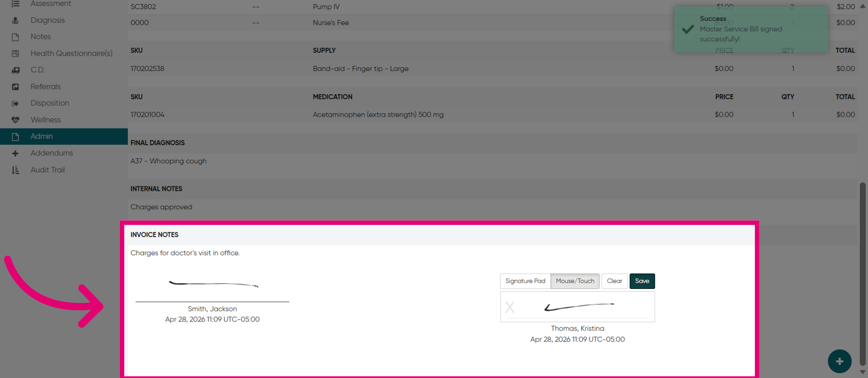
Task: Click the 0000 service code
Action: (x=140, y=23)
